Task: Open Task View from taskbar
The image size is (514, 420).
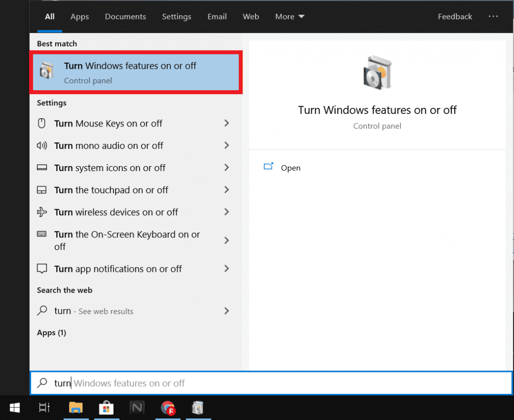Action: click(44, 408)
